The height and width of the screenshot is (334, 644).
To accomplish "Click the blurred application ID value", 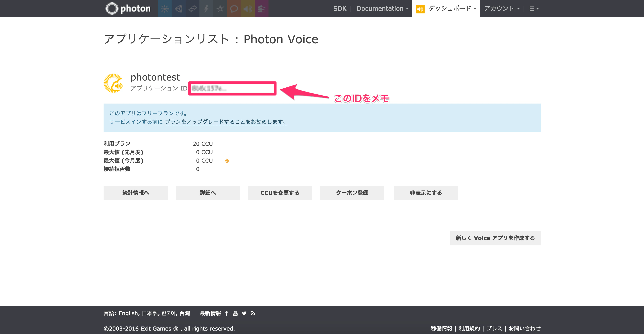I will [209, 88].
